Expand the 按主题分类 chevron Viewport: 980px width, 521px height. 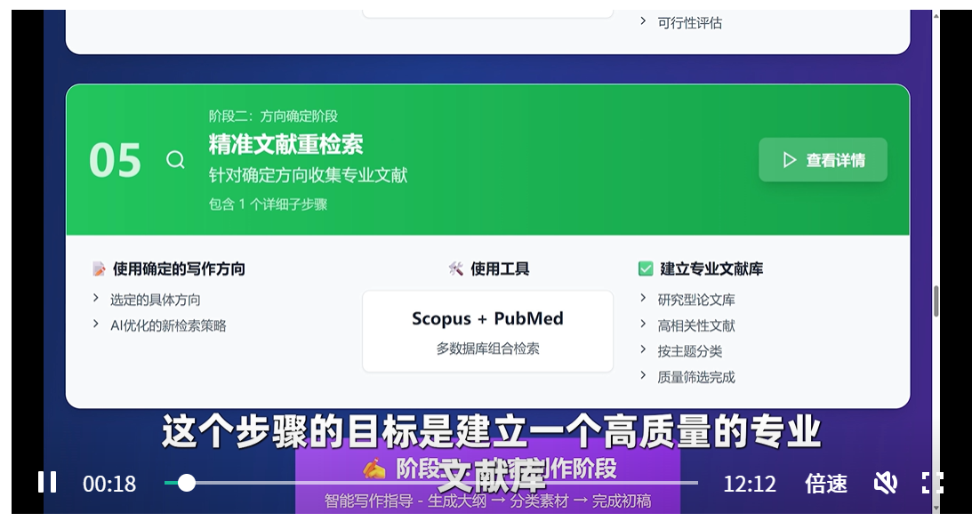click(x=642, y=349)
